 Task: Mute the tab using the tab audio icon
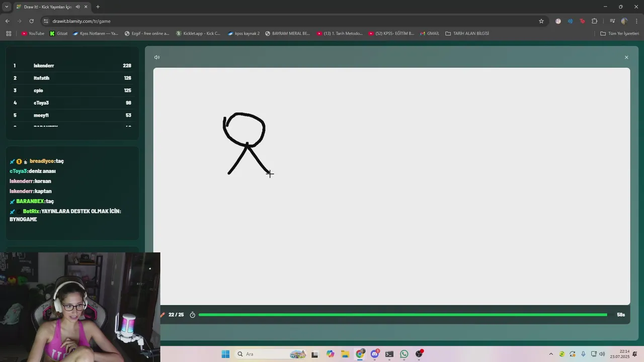77,7
